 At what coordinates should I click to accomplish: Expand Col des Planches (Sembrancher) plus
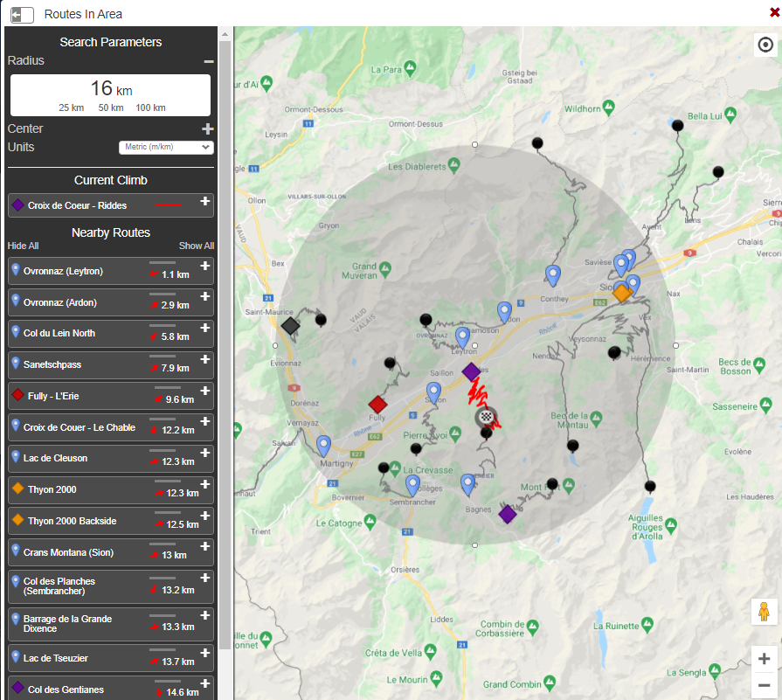(204, 578)
